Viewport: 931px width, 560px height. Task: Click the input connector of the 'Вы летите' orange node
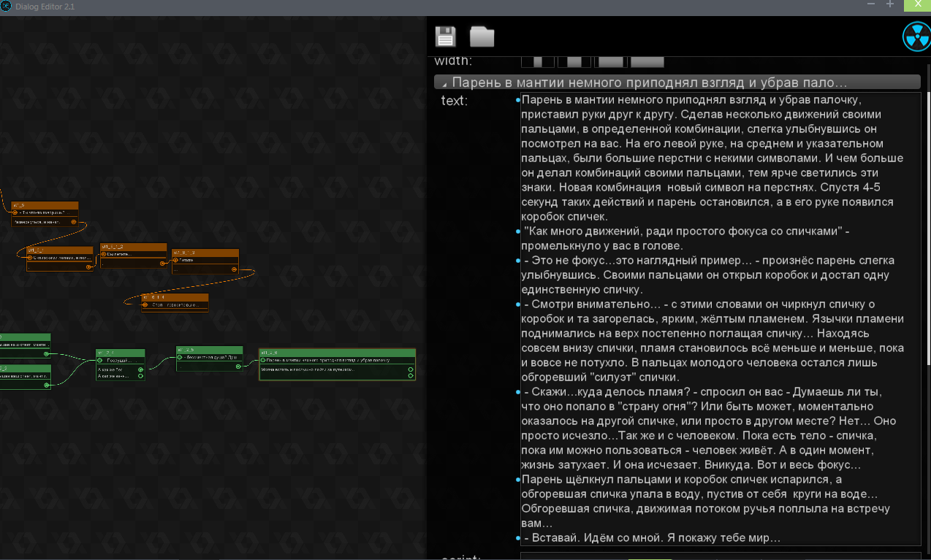[104, 254]
